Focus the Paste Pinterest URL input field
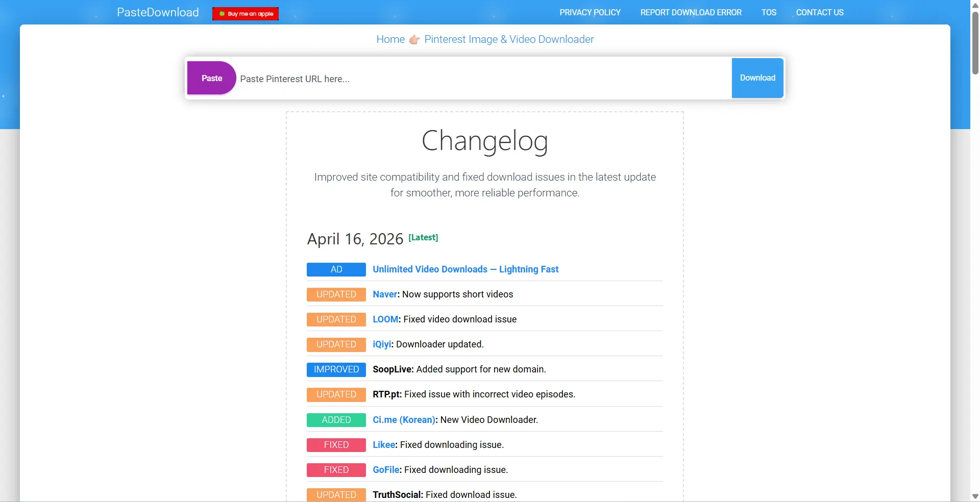The height and width of the screenshot is (502, 980). (x=482, y=79)
